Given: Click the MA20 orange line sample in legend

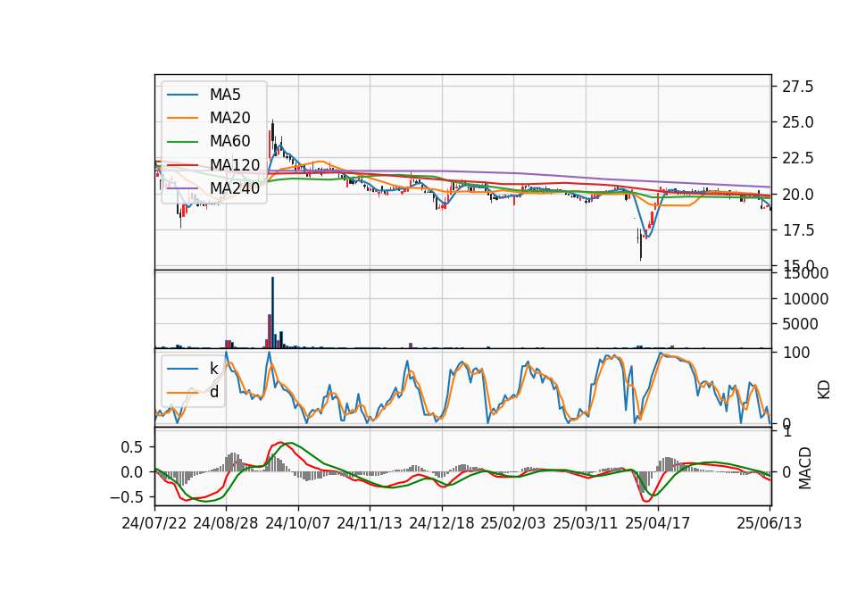Looking at the screenshot, I should point(182,118).
